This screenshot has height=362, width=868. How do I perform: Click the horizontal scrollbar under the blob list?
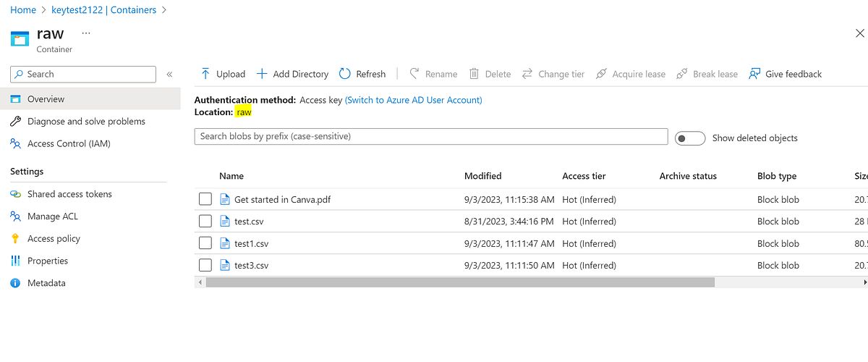point(460,282)
